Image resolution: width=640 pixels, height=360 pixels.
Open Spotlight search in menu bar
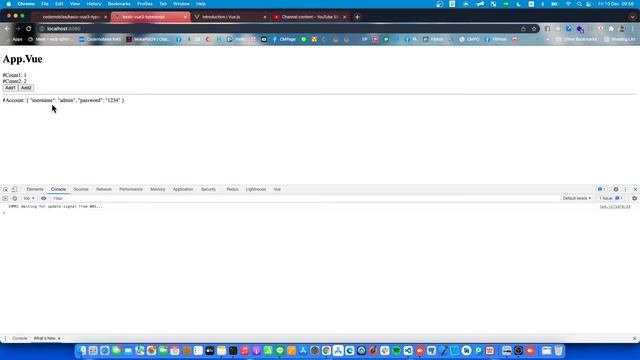579,4
